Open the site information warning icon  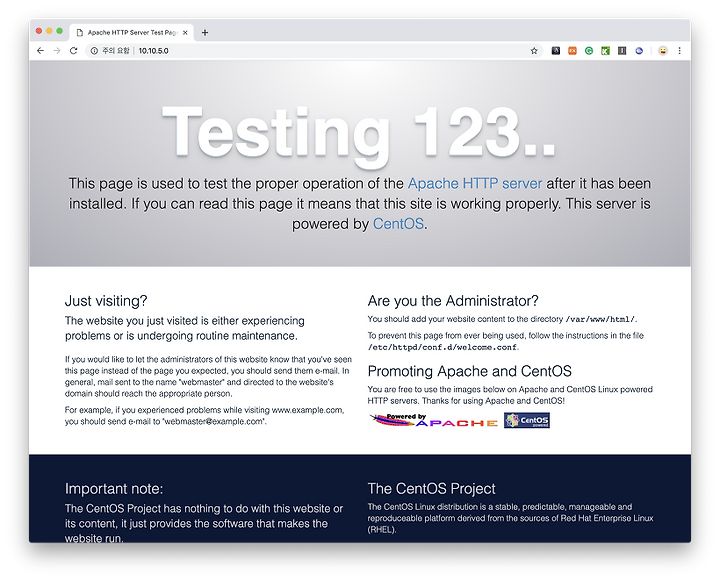click(x=94, y=51)
